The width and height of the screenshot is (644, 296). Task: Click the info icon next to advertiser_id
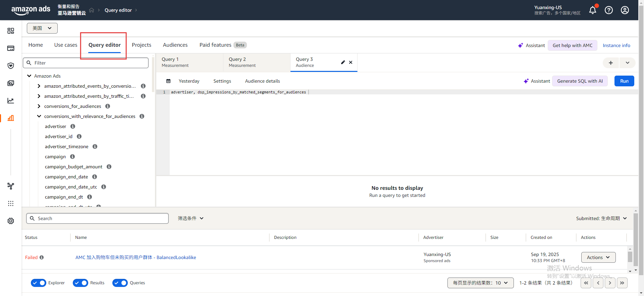click(x=79, y=136)
